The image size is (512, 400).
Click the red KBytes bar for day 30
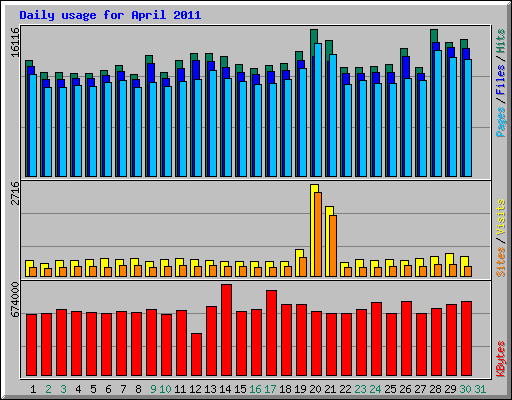pos(466,339)
